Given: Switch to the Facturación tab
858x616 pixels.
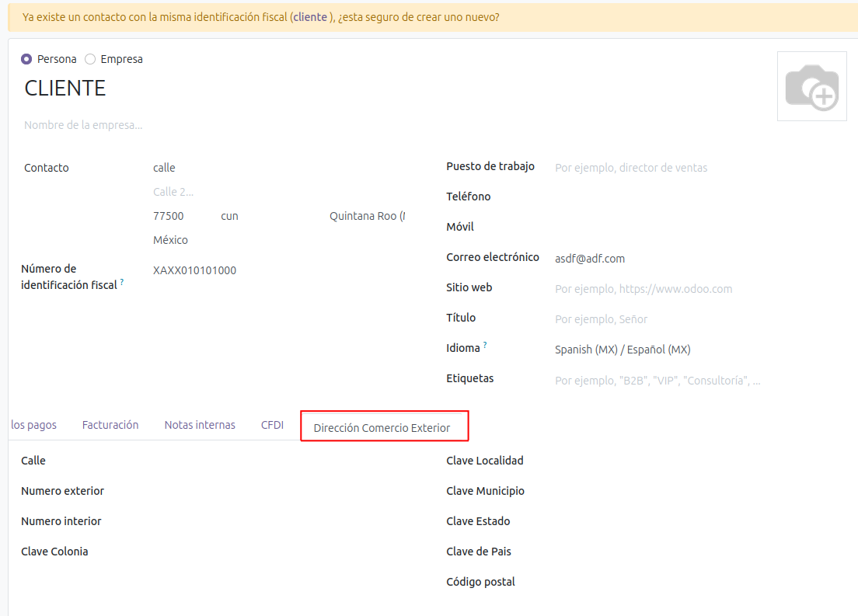Looking at the screenshot, I should [110, 425].
